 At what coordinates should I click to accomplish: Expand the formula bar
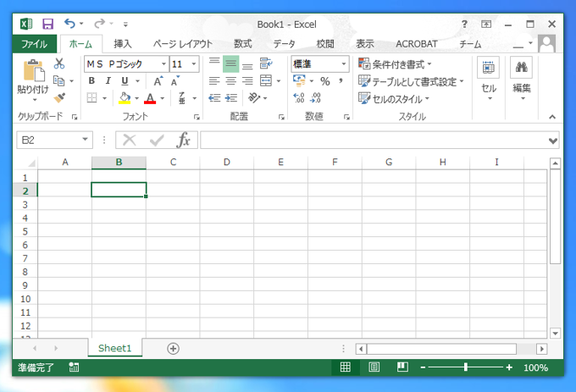[x=553, y=141]
